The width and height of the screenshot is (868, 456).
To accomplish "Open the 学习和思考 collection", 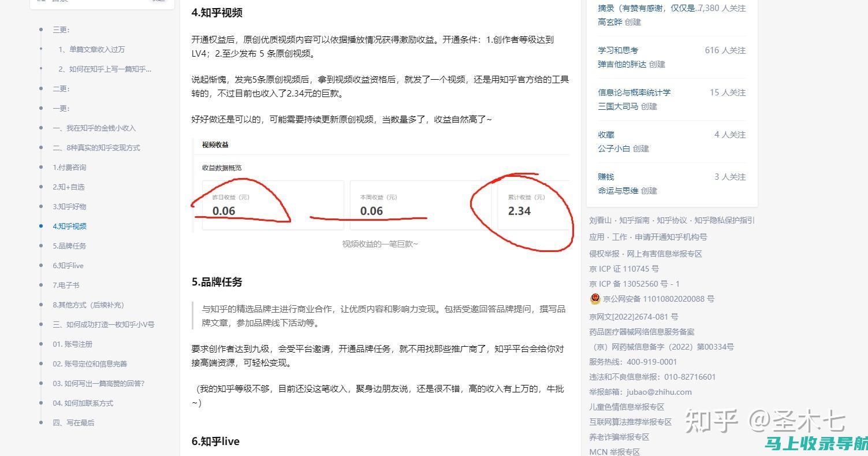I will (x=618, y=50).
